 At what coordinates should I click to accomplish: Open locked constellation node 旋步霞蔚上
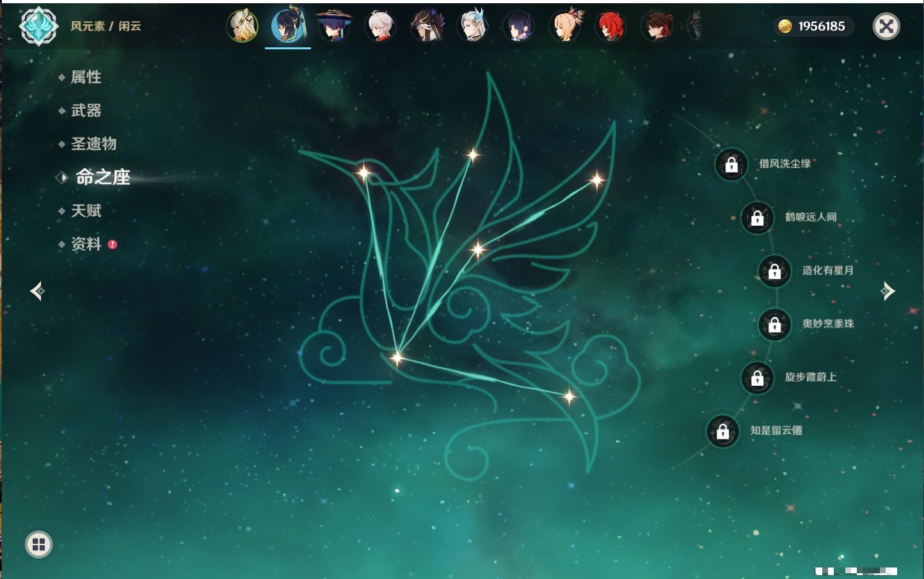click(758, 378)
